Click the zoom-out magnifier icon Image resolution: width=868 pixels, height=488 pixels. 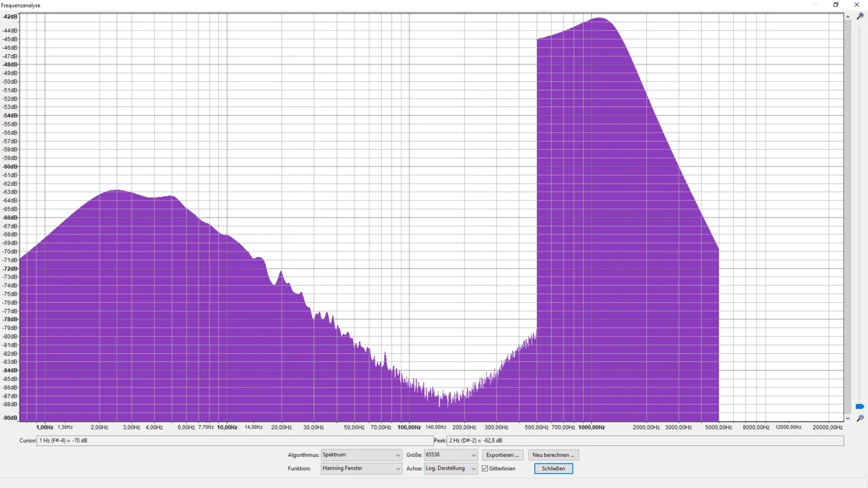click(860, 418)
